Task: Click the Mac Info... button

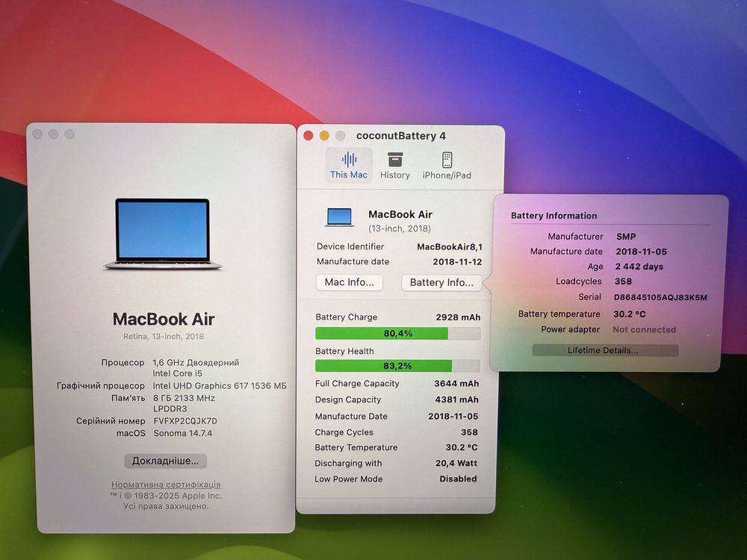Action: 349,282
